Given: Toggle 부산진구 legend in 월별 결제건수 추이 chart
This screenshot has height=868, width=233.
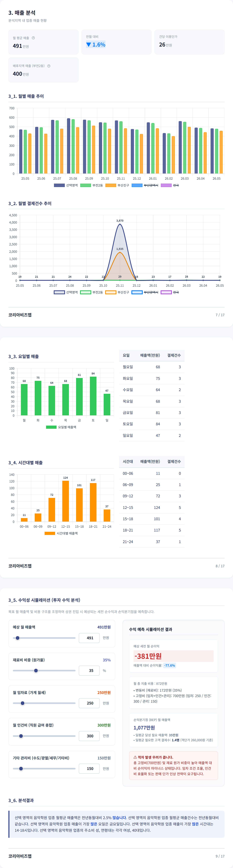Looking at the screenshot, I should pos(117,292).
